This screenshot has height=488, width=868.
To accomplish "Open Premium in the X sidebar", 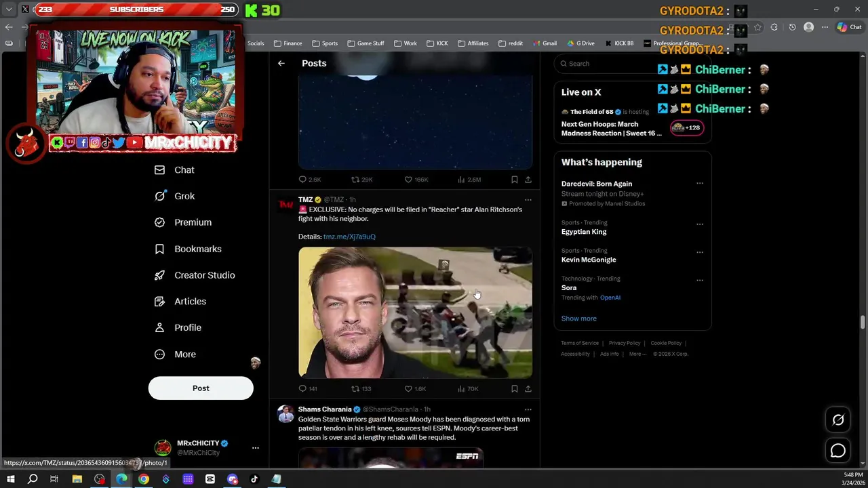I will pyautogui.click(x=182, y=222).
